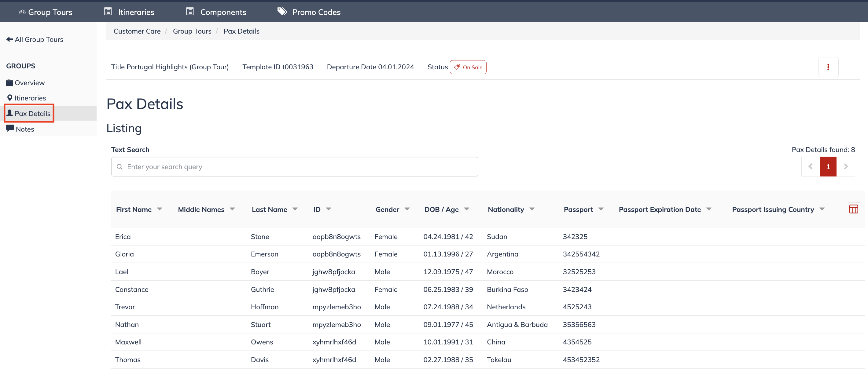Go back to All Group Tours

coord(35,39)
